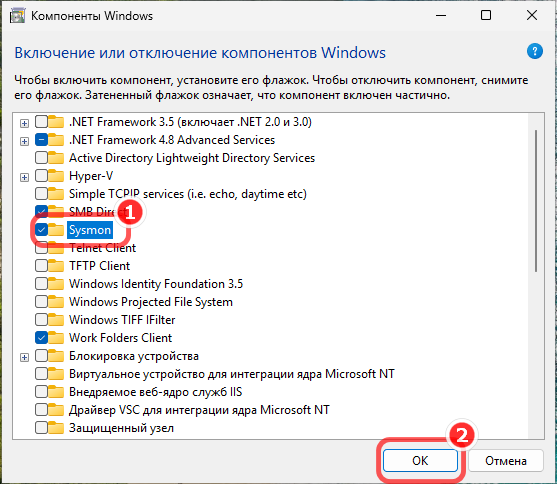
Task: Enable the .NET Framework 3.5 checkbox
Action: (41, 122)
